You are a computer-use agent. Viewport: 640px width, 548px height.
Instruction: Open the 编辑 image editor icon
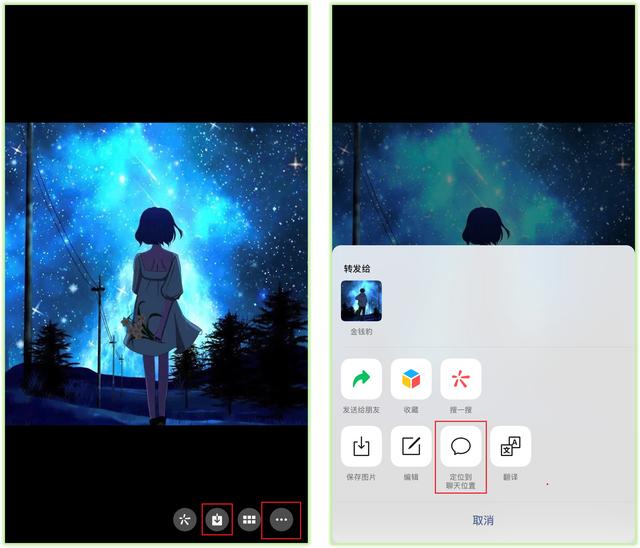coord(411,446)
